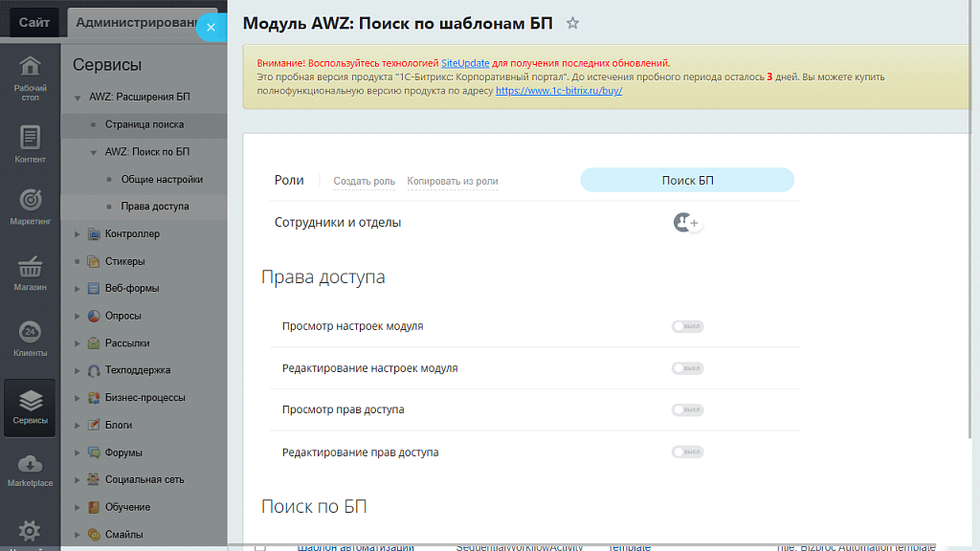
Task: Switch to the Сайт tab
Action: click(34, 22)
